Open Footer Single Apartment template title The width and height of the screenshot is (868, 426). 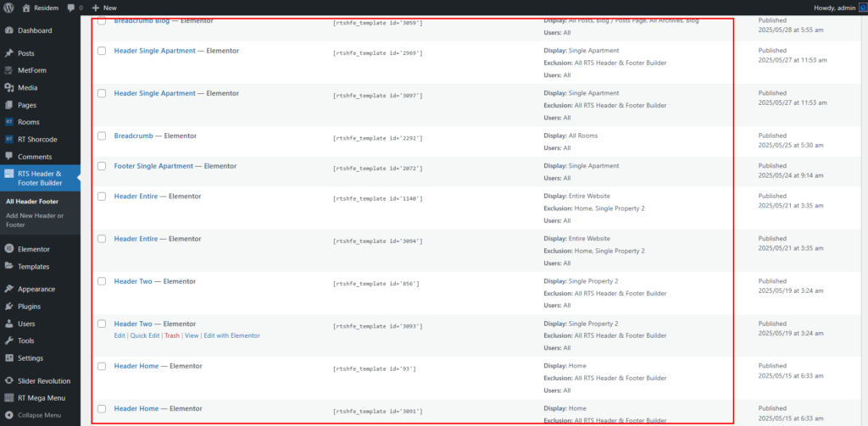coord(153,166)
